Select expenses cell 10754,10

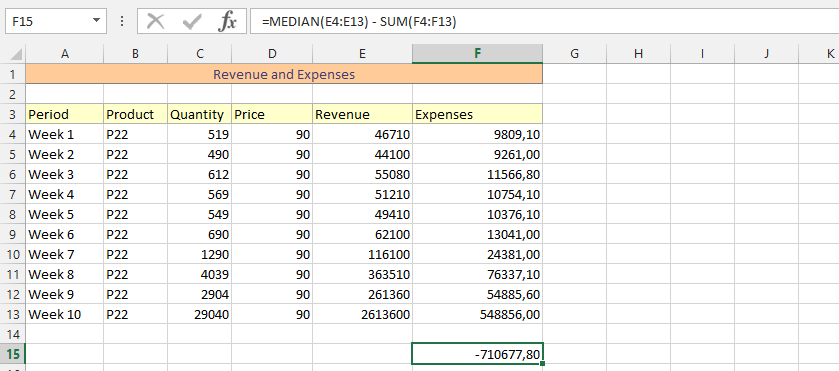pyautogui.click(x=477, y=194)
